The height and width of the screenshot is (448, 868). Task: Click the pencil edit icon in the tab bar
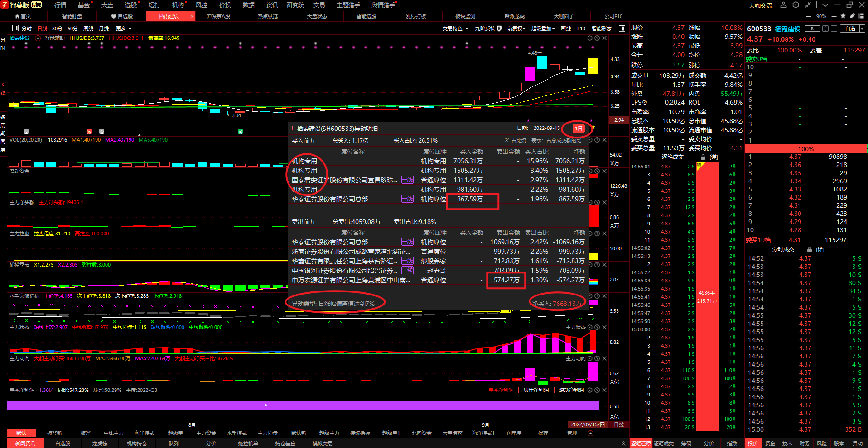(852, 16)
